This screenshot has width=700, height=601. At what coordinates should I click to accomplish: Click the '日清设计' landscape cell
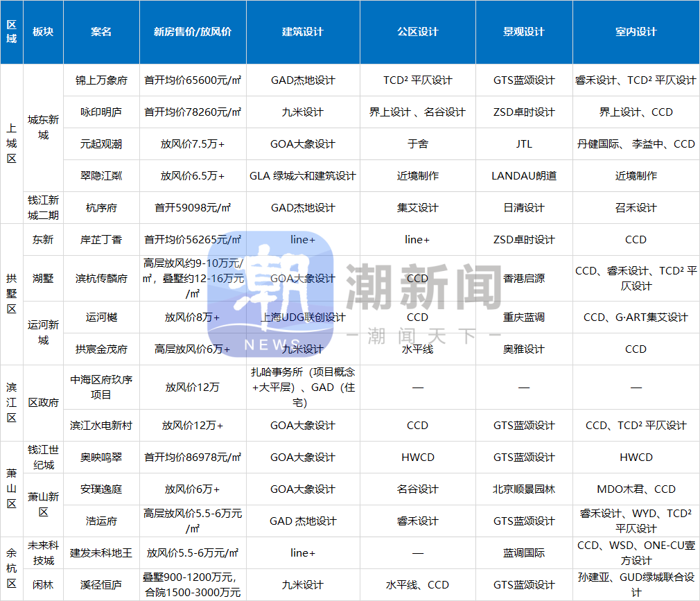coord(524,208)
